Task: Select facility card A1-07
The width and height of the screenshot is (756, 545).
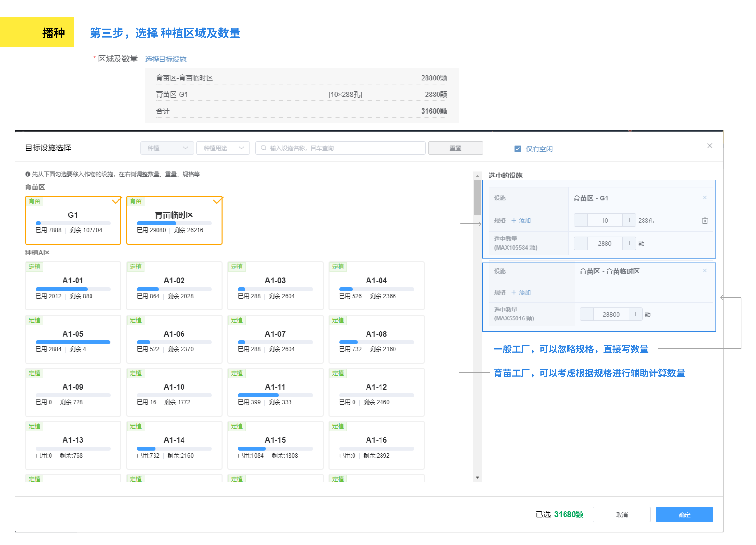Action: click(275, 339)
